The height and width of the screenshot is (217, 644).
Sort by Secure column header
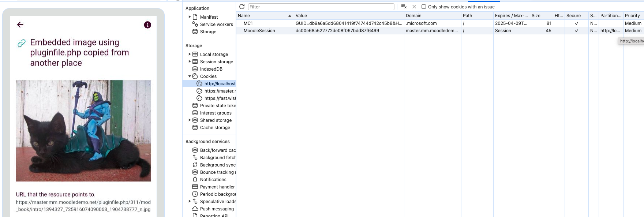pyautogui.click(x=576, y=16)
